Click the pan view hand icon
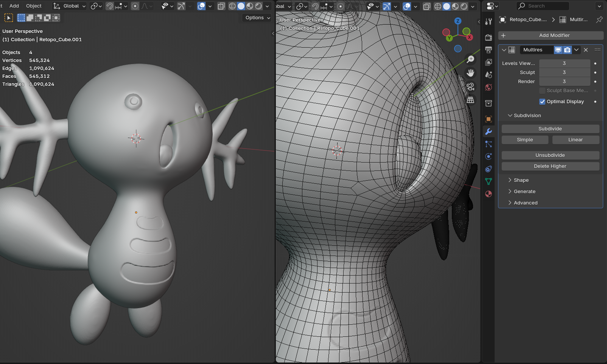This screenshot has height=364, width=607. tap(470, 73)
